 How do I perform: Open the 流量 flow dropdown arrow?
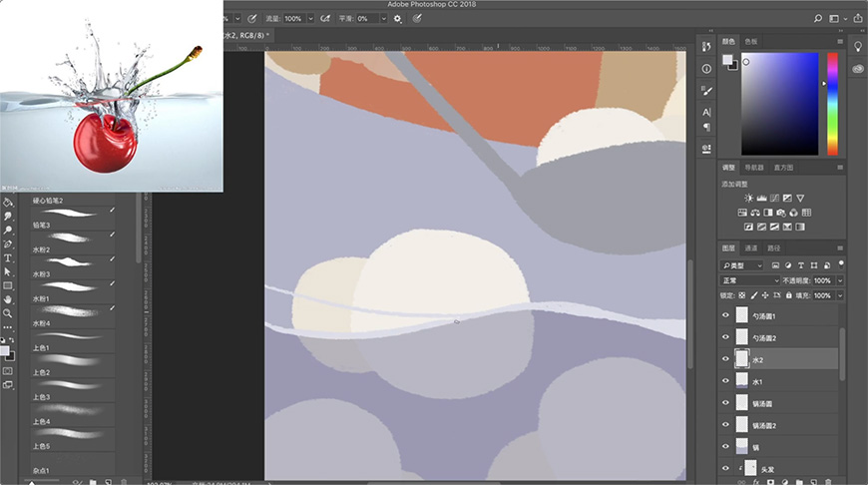[310, 18]
